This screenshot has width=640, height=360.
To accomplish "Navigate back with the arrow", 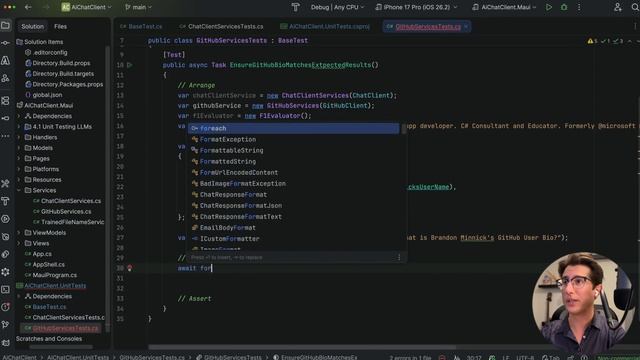I will pos(28,7).
